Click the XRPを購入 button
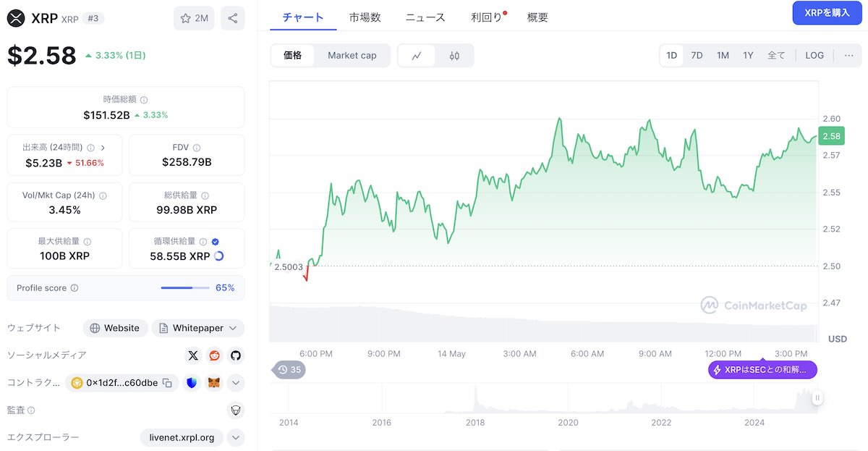 tap(827, 13)
